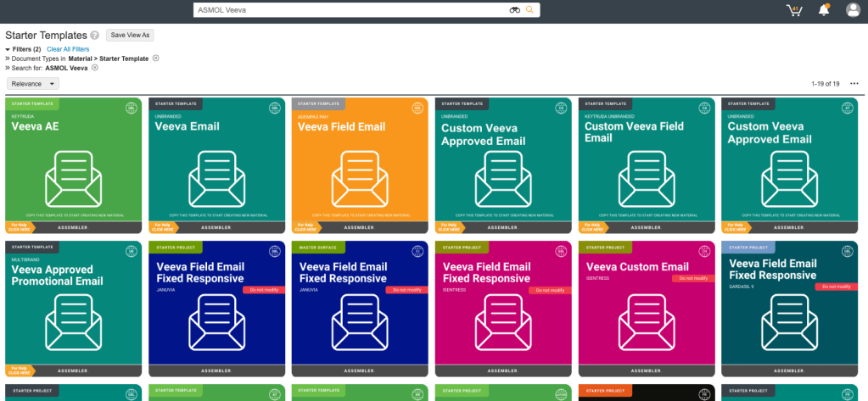Click the Clear All Filters link
Image resolution: width=868 pixels, height=401 pixels.
click(68, 49)
